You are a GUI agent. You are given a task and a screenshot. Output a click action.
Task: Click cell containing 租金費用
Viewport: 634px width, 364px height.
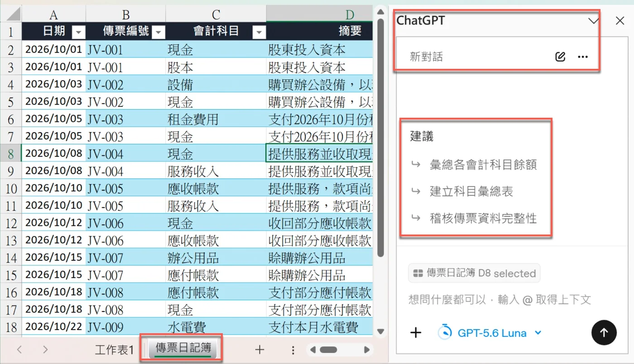pyautogui.click(x=216, y=119)
